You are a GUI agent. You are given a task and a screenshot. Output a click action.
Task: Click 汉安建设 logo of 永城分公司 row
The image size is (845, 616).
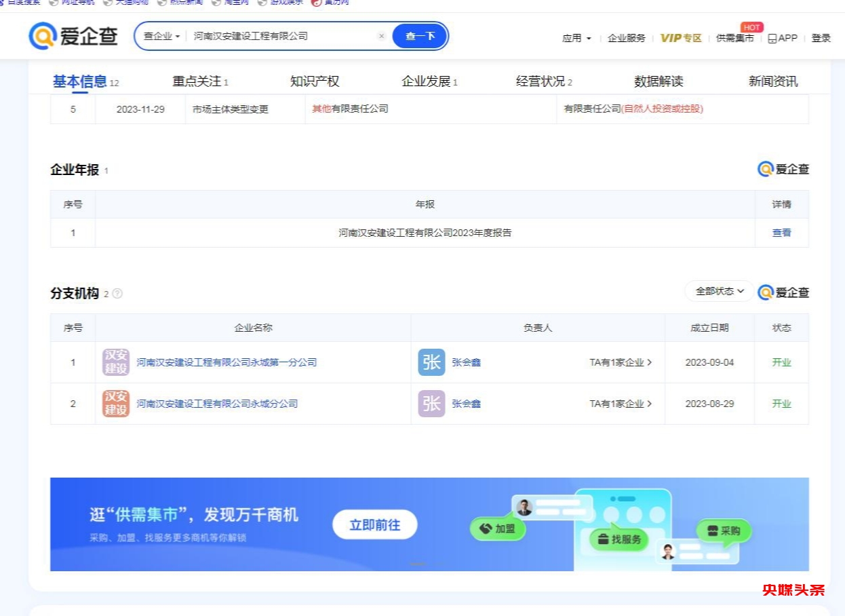pos(116,404)
